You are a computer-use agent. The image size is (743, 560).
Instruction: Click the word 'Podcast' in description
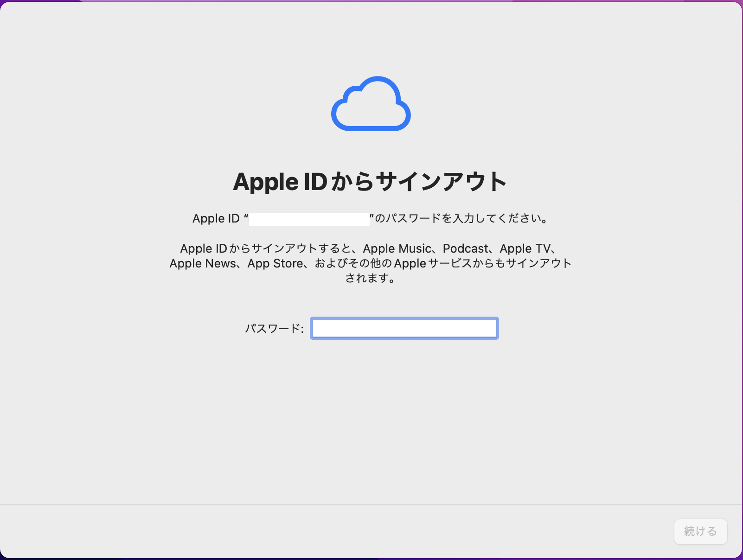point(465,248)
